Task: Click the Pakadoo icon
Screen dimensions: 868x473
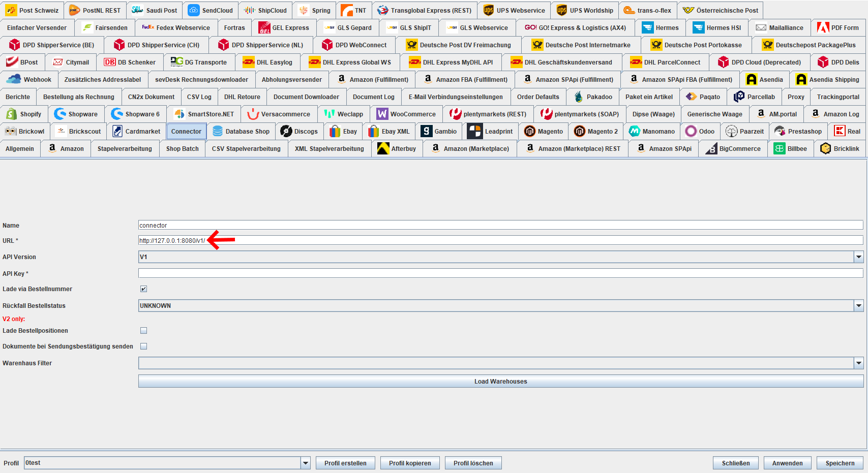Action: pyautogui.click(x=578, y=97)
